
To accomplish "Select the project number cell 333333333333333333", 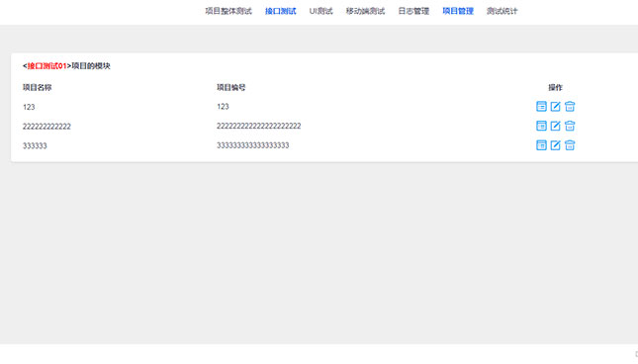I will [252, 145].
